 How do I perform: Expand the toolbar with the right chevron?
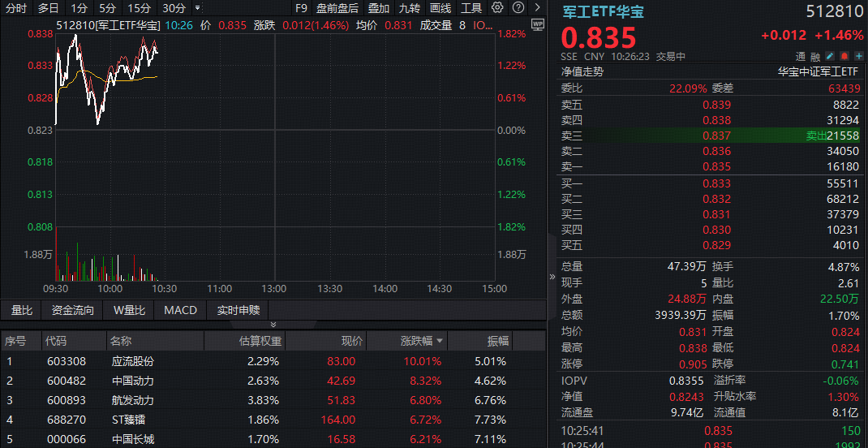coord(538,8)
